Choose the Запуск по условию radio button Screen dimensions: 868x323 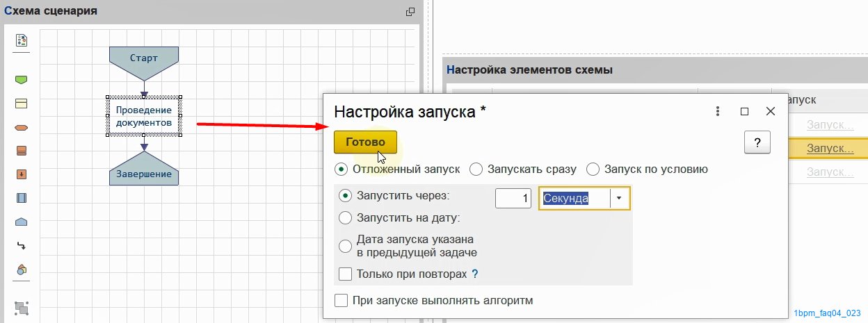[x=593, y=169]
